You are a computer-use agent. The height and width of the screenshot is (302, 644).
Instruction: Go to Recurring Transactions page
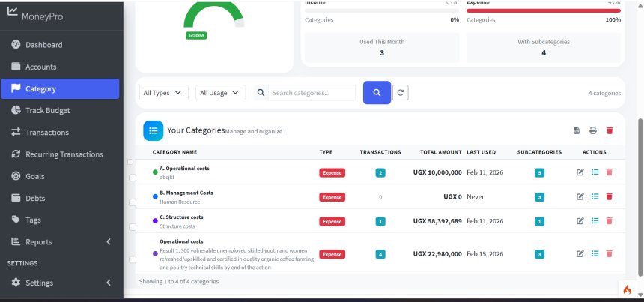coord(64,154)
